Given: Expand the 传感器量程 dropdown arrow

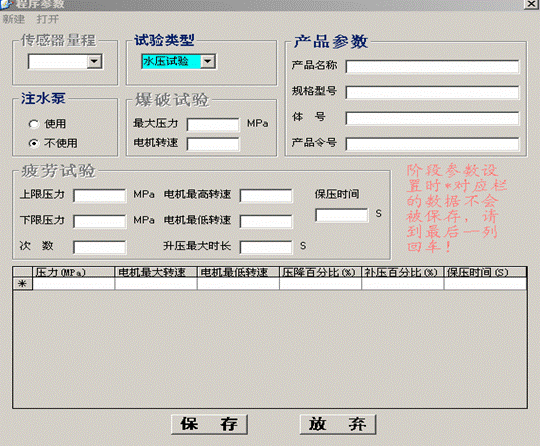Looking at the screenshot, I should 94,62.
